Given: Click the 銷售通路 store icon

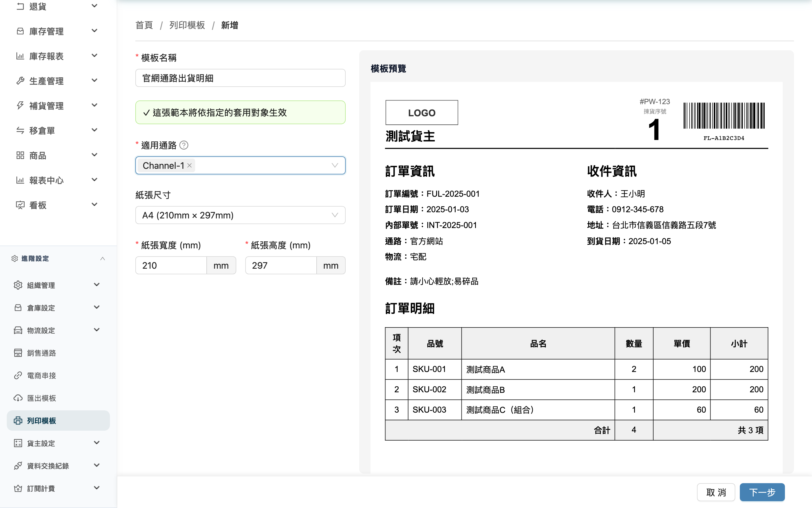Looking at the screenshot, I should point(18,353).
